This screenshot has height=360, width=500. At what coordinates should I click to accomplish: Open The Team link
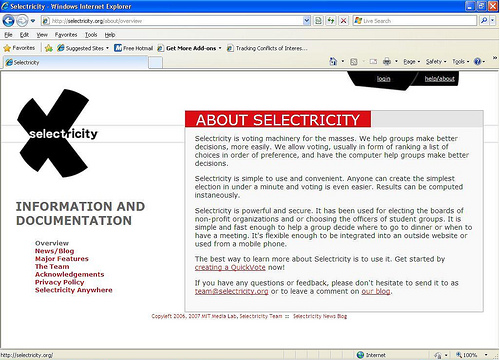pos(52,267)
